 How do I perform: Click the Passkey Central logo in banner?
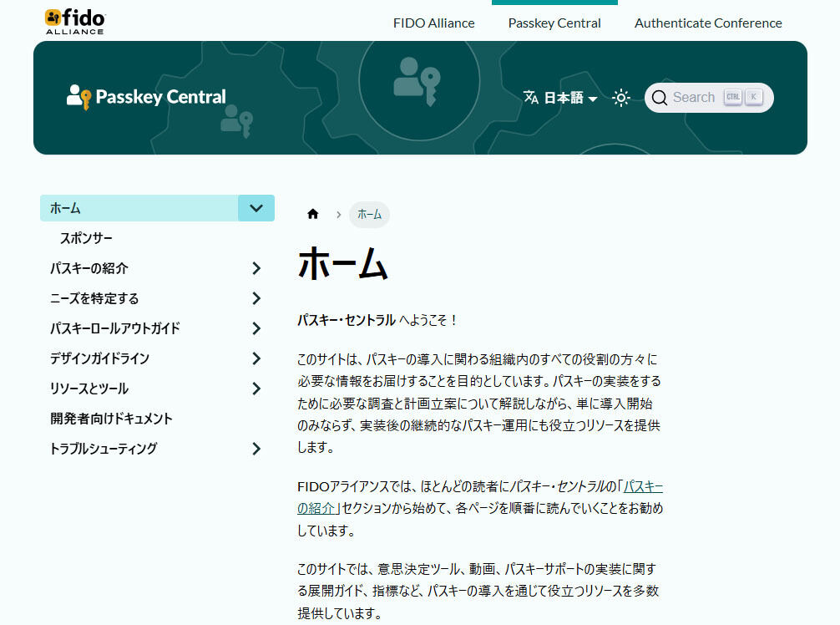coord(146,97)
